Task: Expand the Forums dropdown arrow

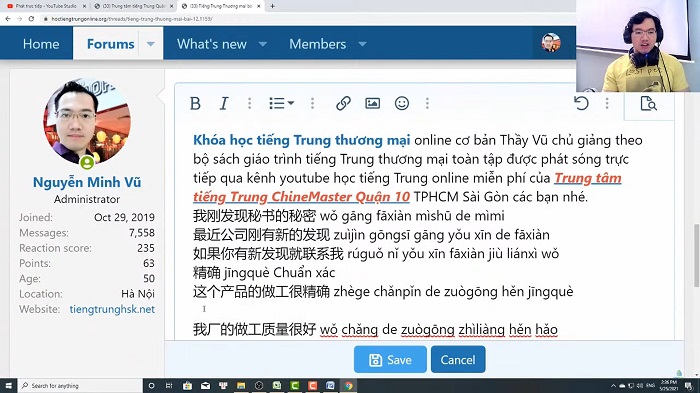Action: tap(151, 44)
